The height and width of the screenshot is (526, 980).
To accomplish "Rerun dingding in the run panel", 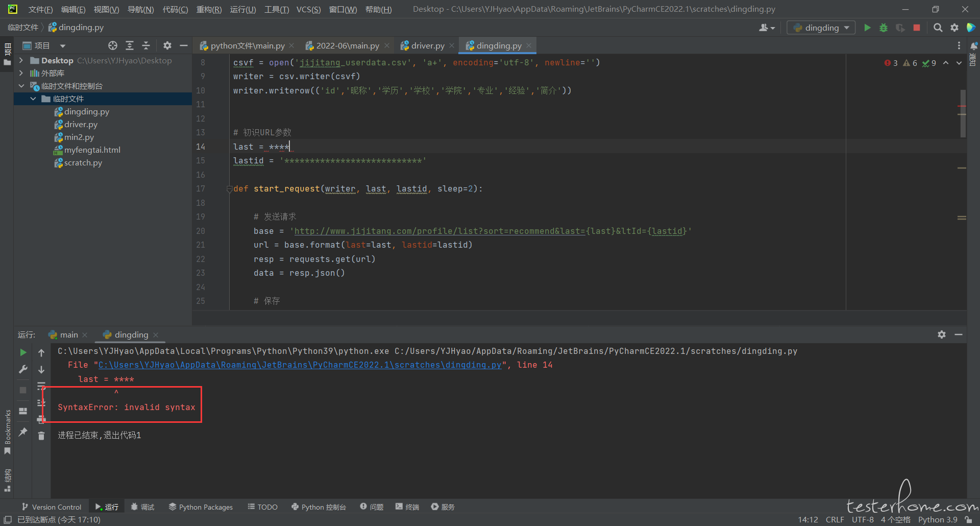I will coord(23,352).
